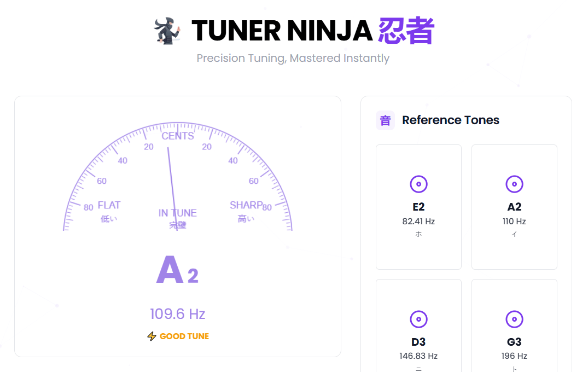The image size is (588, 372).
Task: Click the G3 tone circle icon
Action: coord(514,319)
